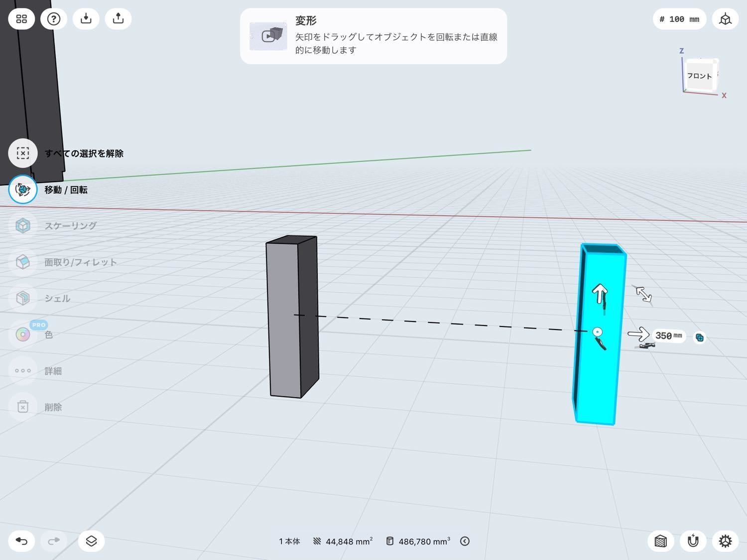Screen dimensions: 747x560
Task: Click the 削除 trash icon
Action: 23,407
